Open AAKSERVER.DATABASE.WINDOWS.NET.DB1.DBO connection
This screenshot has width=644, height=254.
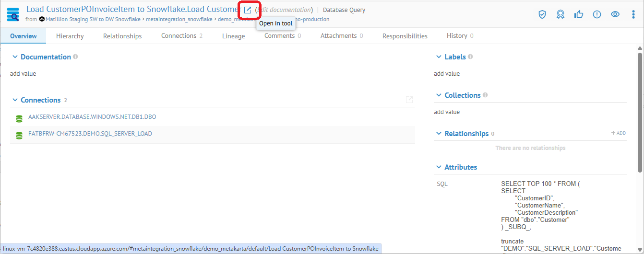(x=92, y=117)
